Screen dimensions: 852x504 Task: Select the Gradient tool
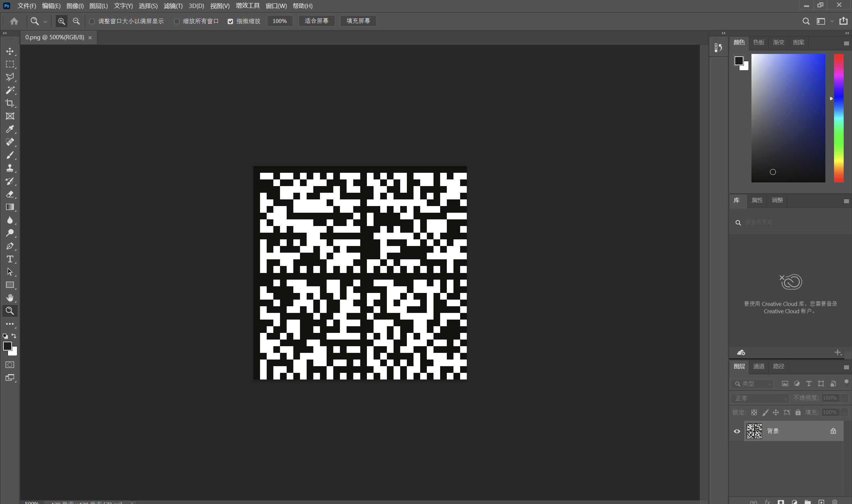10,207
